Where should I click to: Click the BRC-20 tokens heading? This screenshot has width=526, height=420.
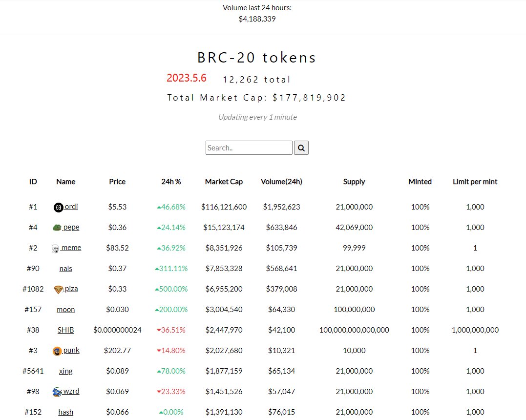(256, 58)
